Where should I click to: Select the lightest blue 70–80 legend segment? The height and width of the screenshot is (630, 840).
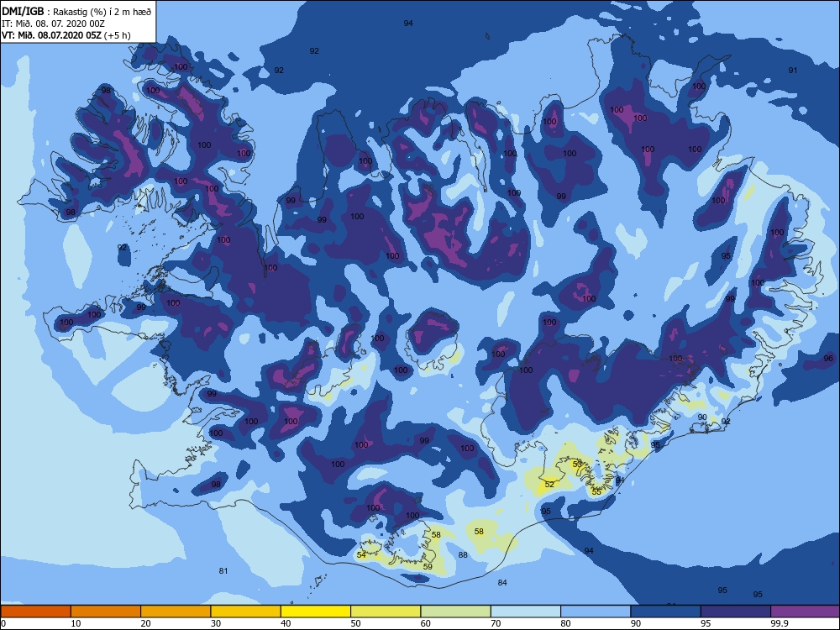tap(526, 612)
